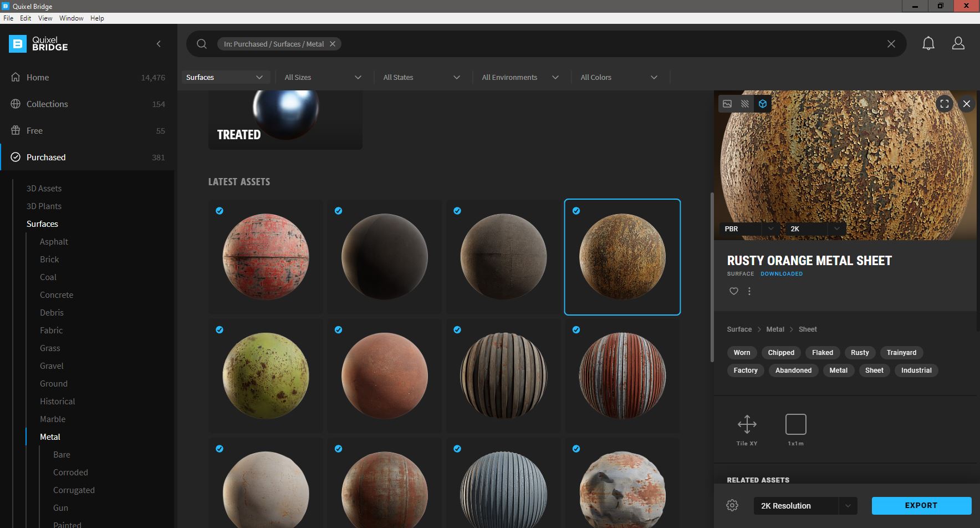Toggle the downloaded checkmark on green metal thumbnail
The height and width of the screenshot is (528, 980).
(220, 329)
